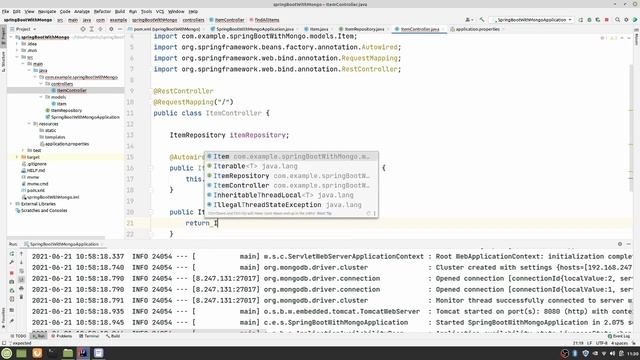Image resolution: width=640 pixels, height=360 pixels.
Task: Click the Debug bug icon in toolbar
Action: [x=589, y=20]
